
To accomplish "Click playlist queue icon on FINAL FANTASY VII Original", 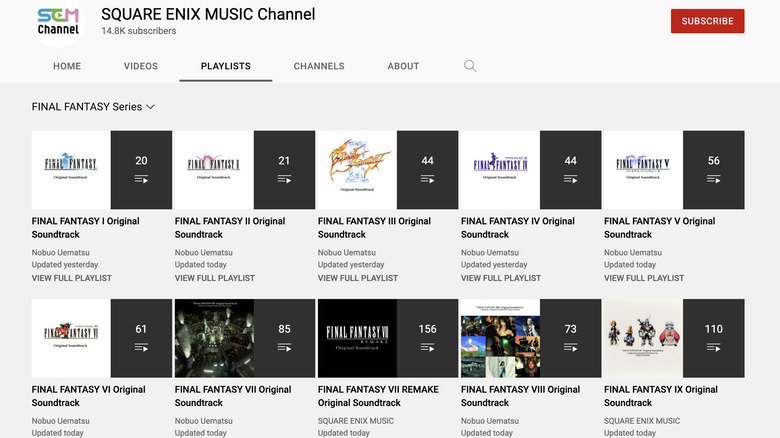I will (284, 347).
